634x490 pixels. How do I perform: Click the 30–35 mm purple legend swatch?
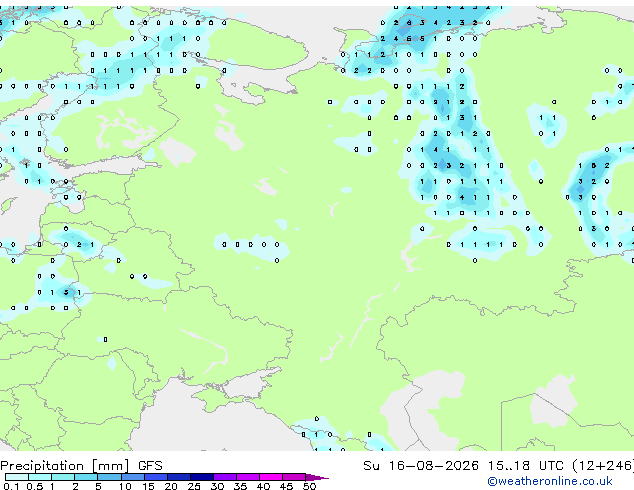225,477
